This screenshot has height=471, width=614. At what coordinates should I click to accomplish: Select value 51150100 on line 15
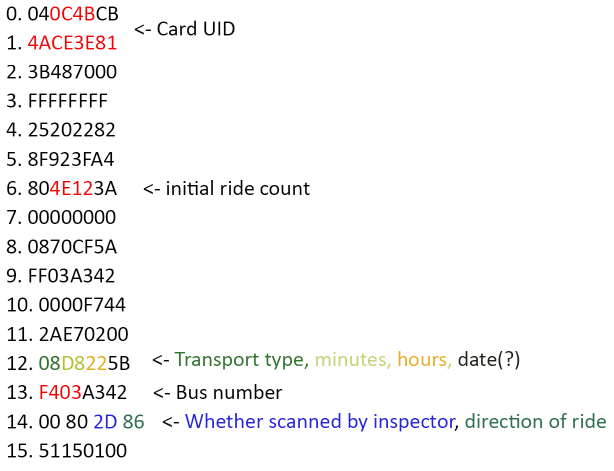click(83, 451)
